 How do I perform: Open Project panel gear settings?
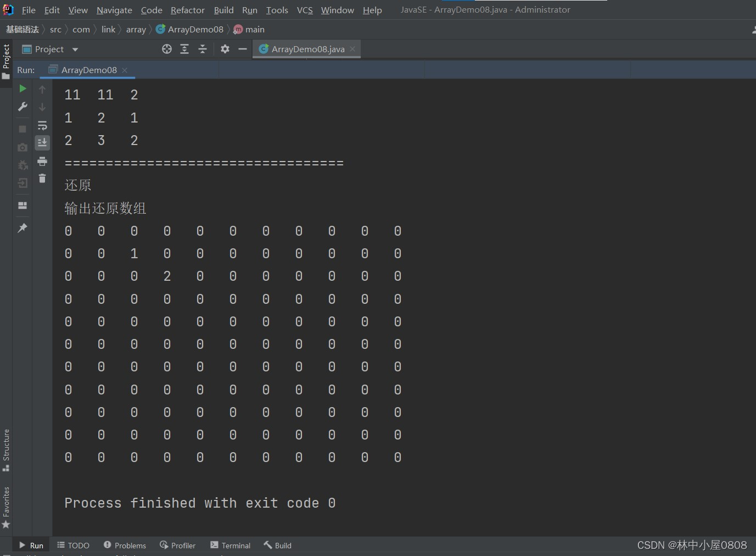click(225, 49)
